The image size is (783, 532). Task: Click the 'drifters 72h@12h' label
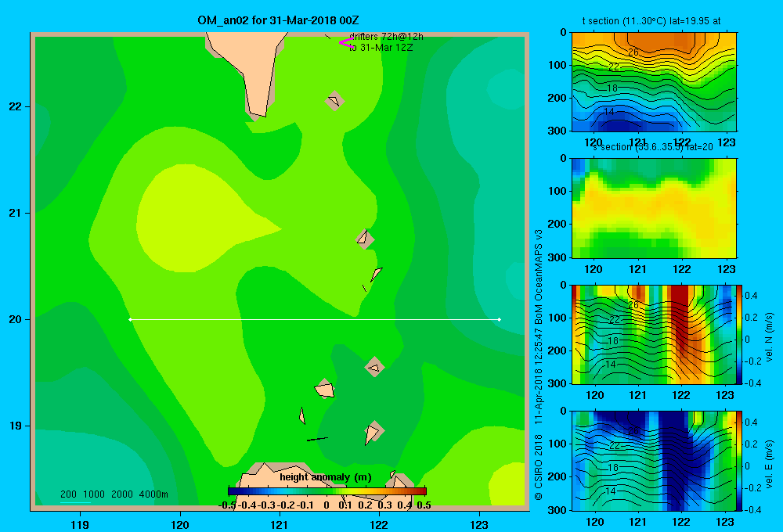387,37
